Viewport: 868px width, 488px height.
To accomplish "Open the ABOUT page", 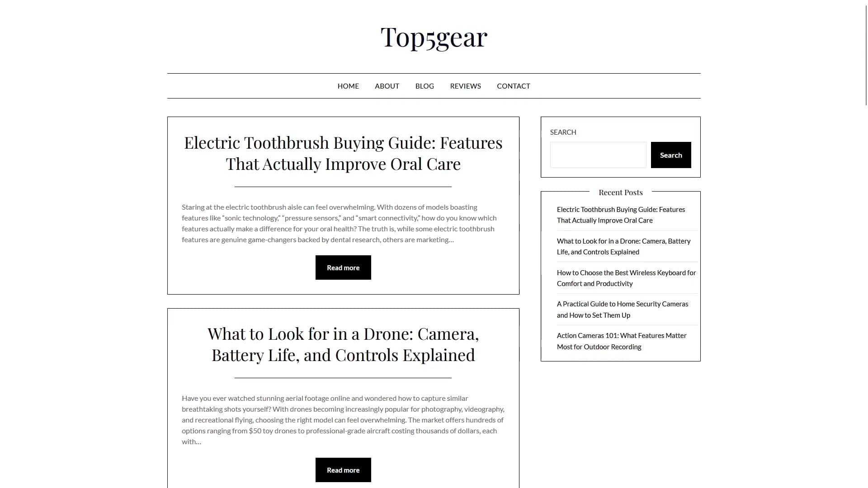I will [387, 86].
